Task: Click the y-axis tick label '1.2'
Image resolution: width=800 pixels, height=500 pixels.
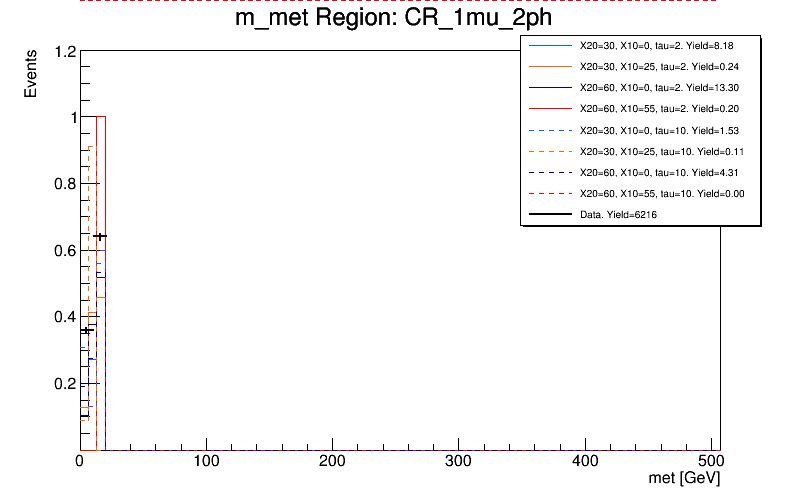Action: 66,51
